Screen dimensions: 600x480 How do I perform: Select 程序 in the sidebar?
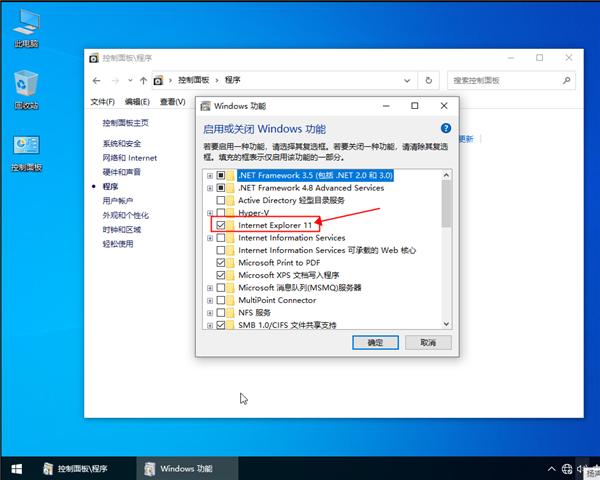pos(110,186)
